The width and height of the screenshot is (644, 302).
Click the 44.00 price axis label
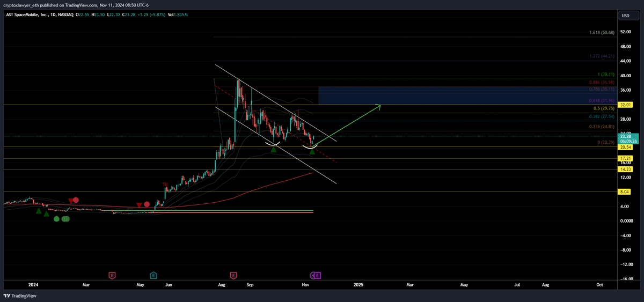(x=625, y=61)
